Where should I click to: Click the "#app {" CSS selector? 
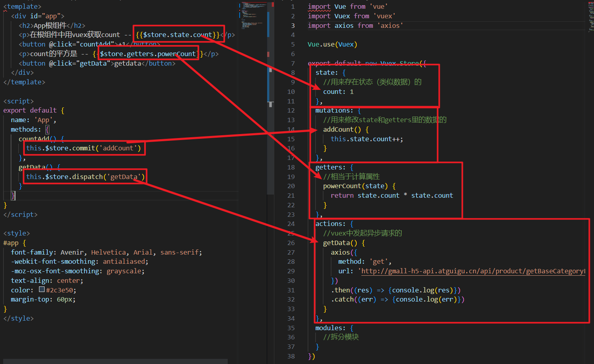pyautogui.click(x=15, y=243)
